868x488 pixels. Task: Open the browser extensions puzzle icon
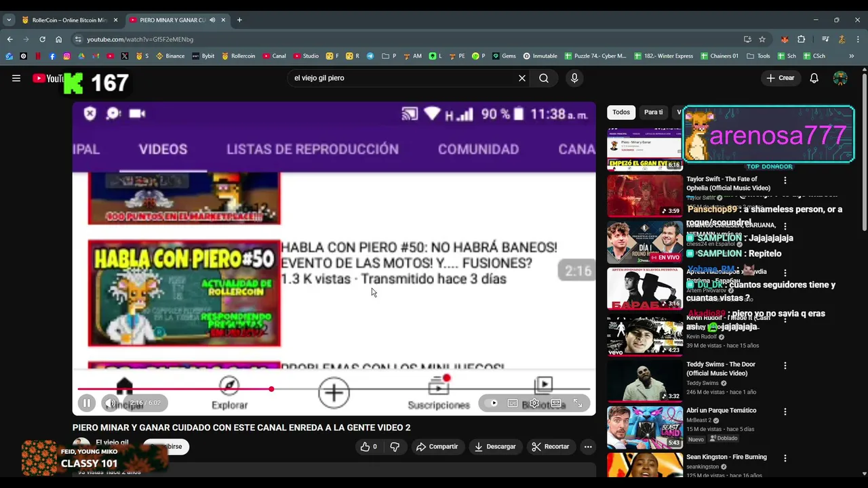pyautogui.click(x=801, y=39)
